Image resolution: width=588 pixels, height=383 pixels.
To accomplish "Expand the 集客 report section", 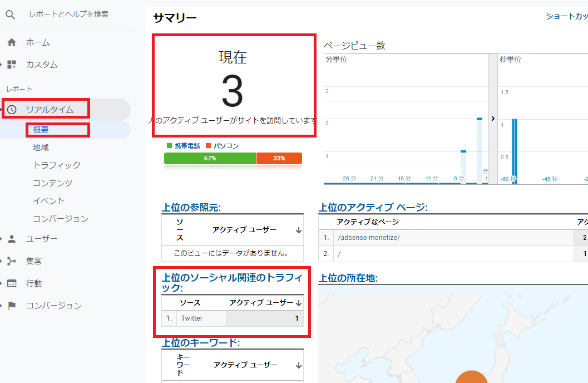I will coord(1,261).
